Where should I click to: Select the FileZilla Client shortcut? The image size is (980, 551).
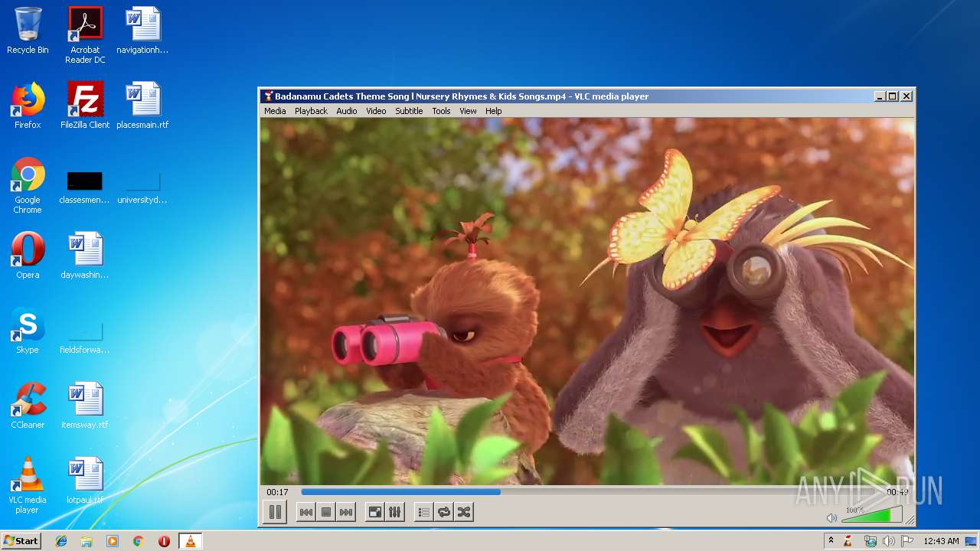(85, 106)
